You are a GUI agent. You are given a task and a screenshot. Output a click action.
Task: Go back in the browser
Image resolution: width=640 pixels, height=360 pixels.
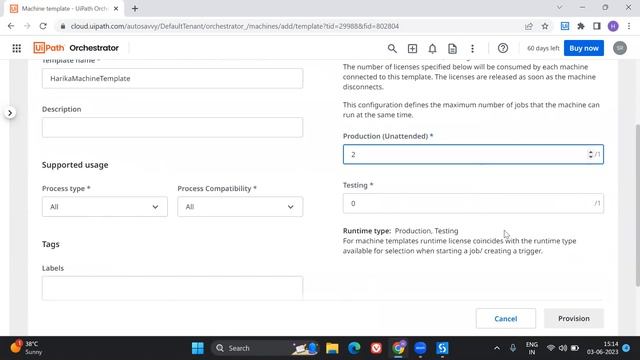point(11,26)
